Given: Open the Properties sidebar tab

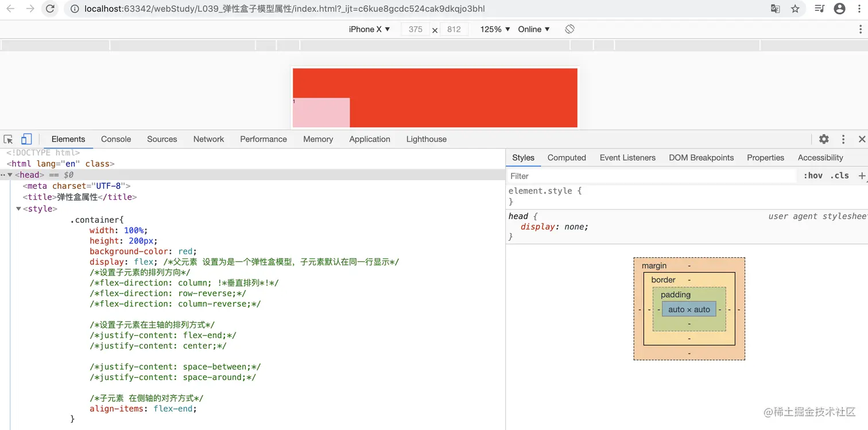Looking at the screenshot, I should point(765,158).
